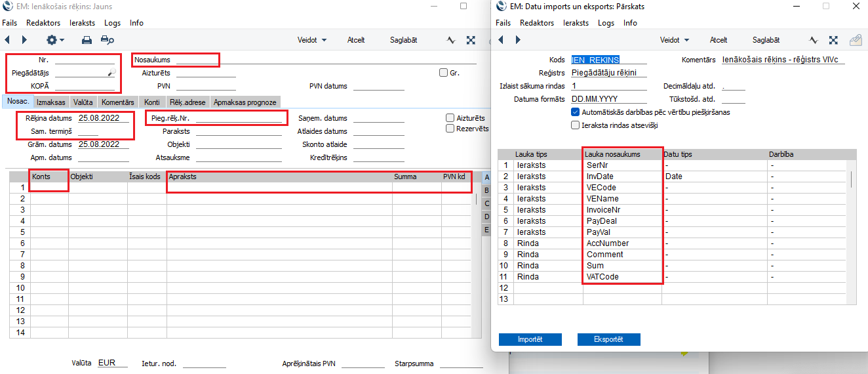Open the Redaktors menu in the invoice window
The image size is (868, 374).
[x=43, y=23]
